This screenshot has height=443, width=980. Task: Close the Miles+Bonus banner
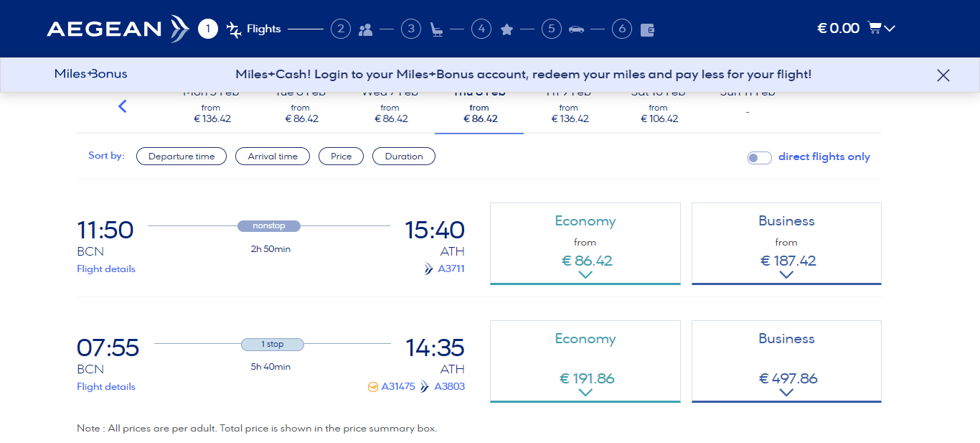coord(943,75)
